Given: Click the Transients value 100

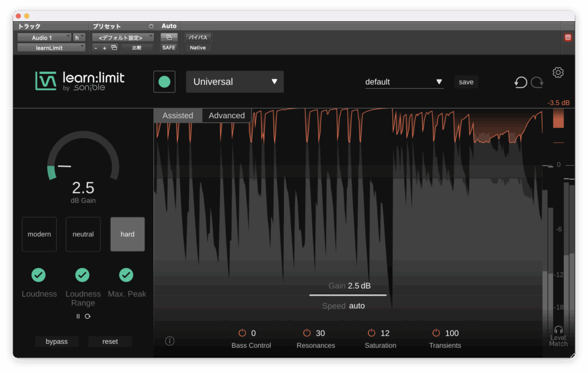Looking at the screenshot, I should point(452,333).
